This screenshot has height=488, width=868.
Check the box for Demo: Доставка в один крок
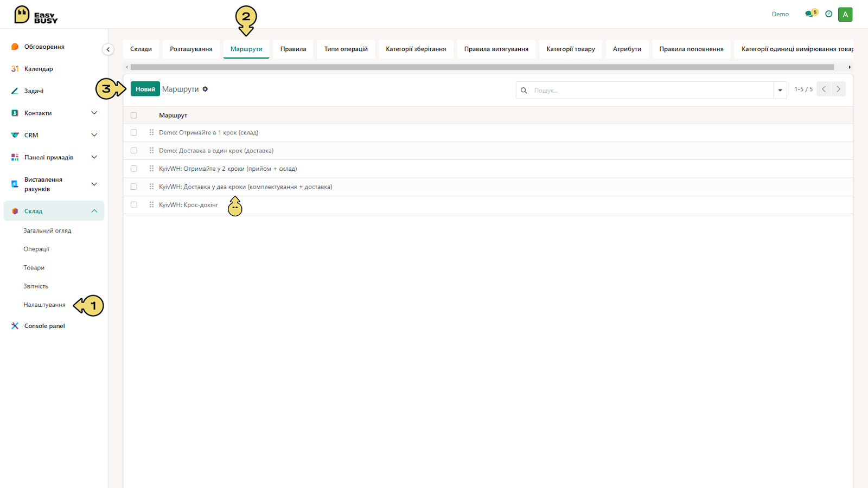point(134,151)
